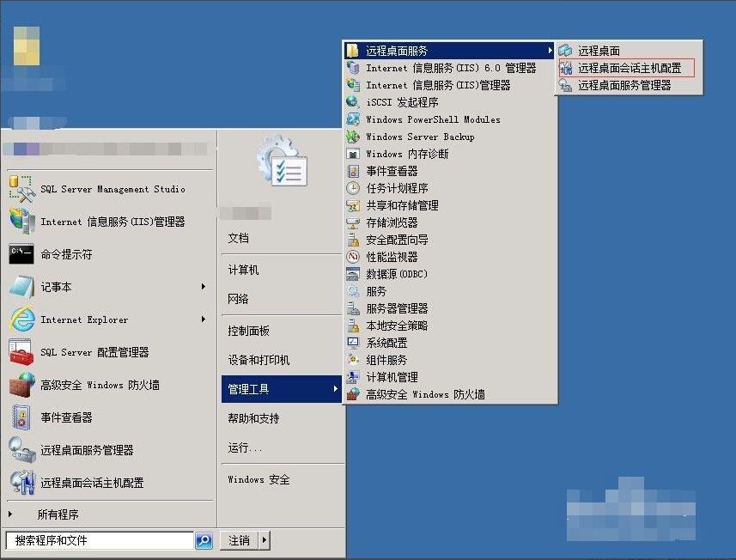
Task: Click the 搜索程序和文件 search box
Action: (x=100, y=540)
